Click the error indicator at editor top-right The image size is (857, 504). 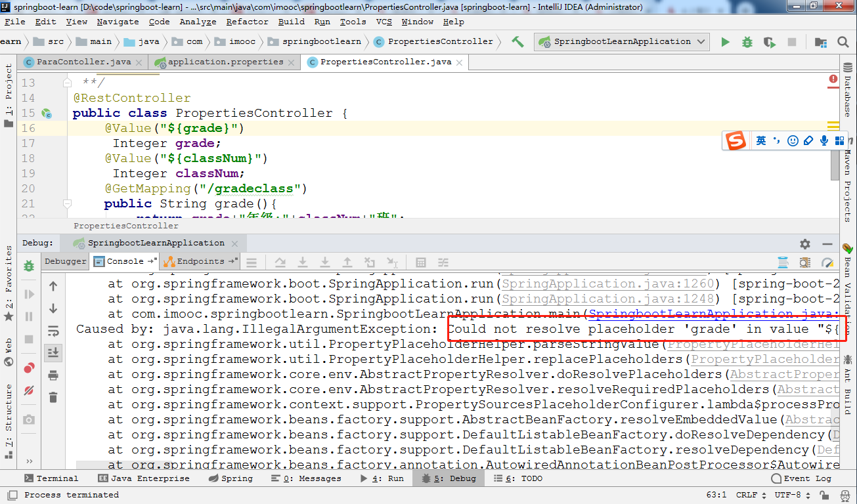[x=833, y=79]
